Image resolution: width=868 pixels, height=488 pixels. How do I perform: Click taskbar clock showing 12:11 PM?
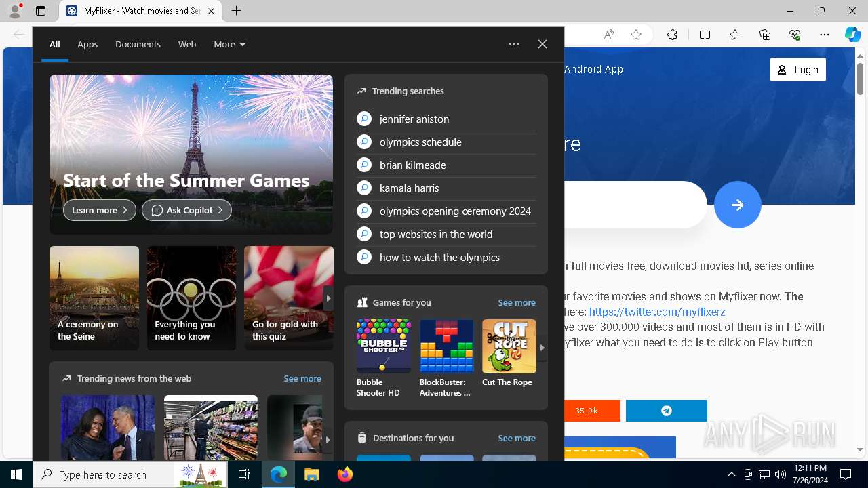809,474
